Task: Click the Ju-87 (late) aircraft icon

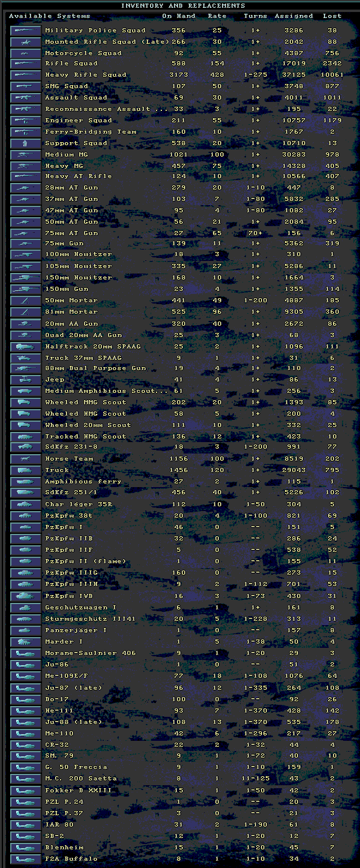Action: click(26, 687)
